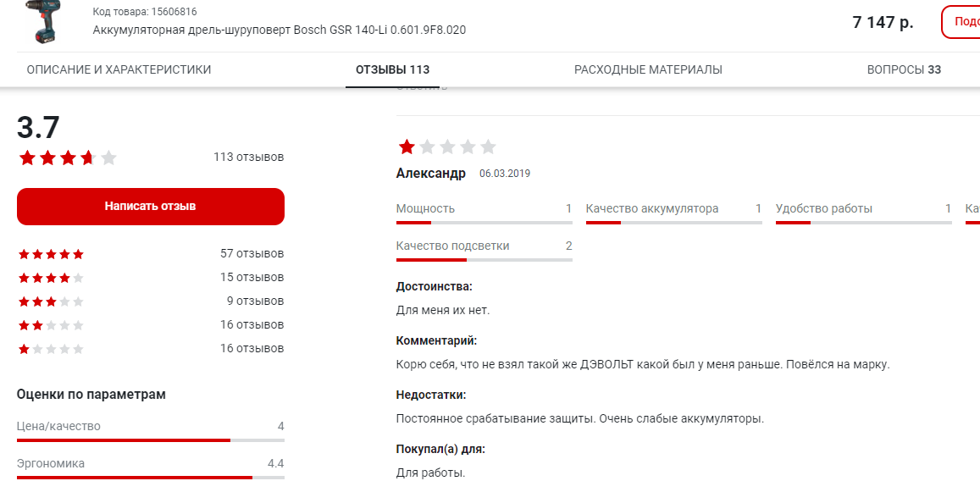Filter reviews by four-star rating row
Viewport: 980px width, 481px height.
coord(151,278)
